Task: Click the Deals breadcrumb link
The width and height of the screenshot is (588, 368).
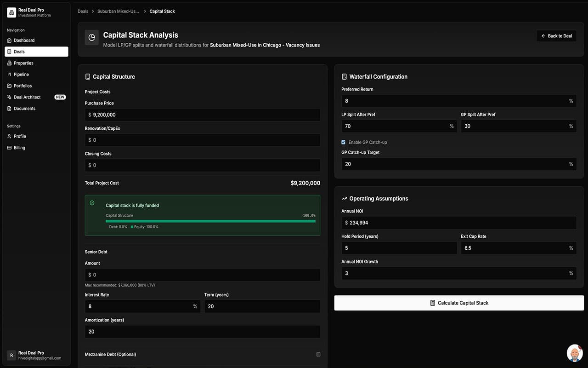Action: tap(83, 11)
